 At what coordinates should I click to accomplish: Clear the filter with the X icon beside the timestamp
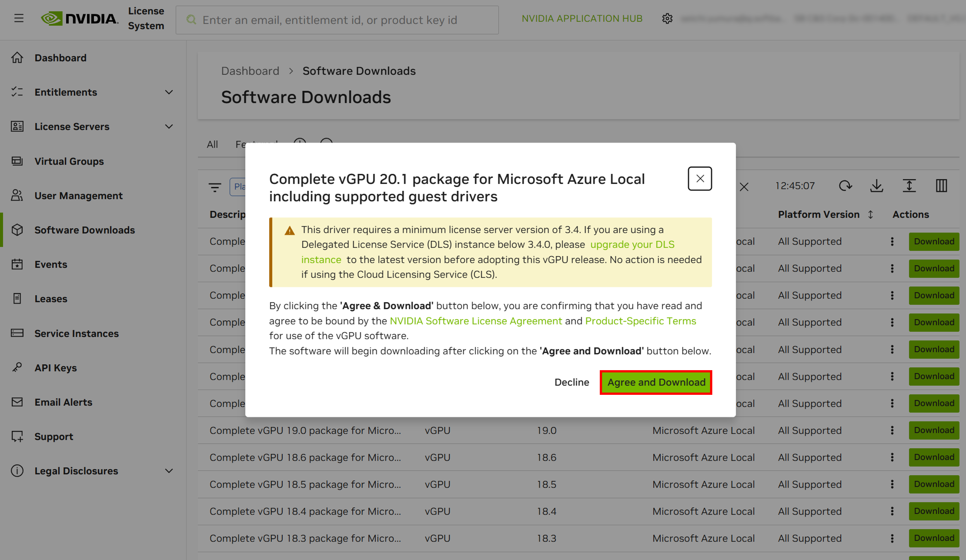coord(744,187)
